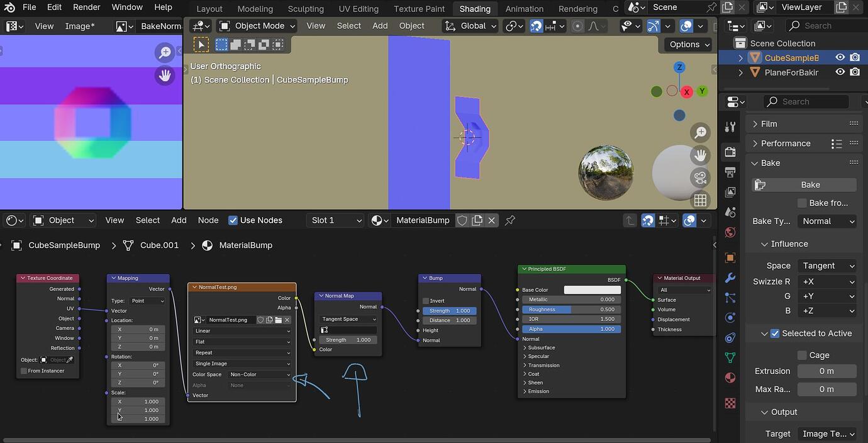This screenshot has height=443, width=868.
Task: Toggle render visibility camera for PlaneForBaking
Action: (x=855, y=72)
